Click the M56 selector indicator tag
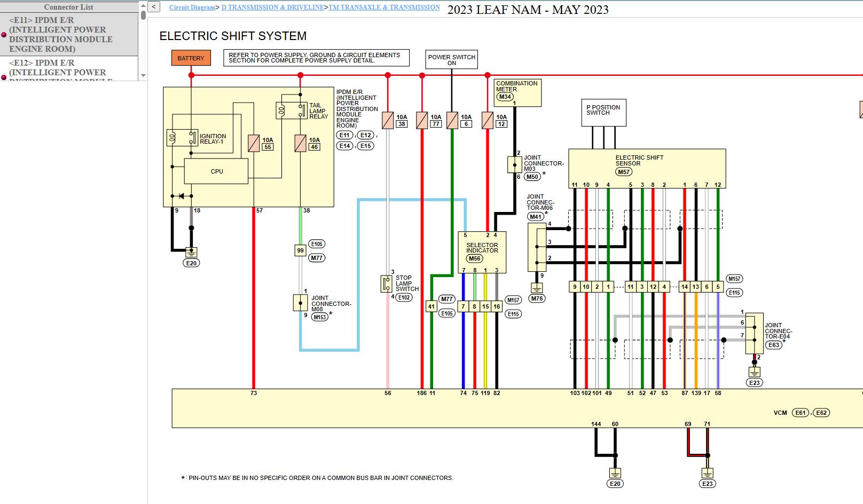Image resolution: width=863 pixels, height=504 pixels. (474, 258)
